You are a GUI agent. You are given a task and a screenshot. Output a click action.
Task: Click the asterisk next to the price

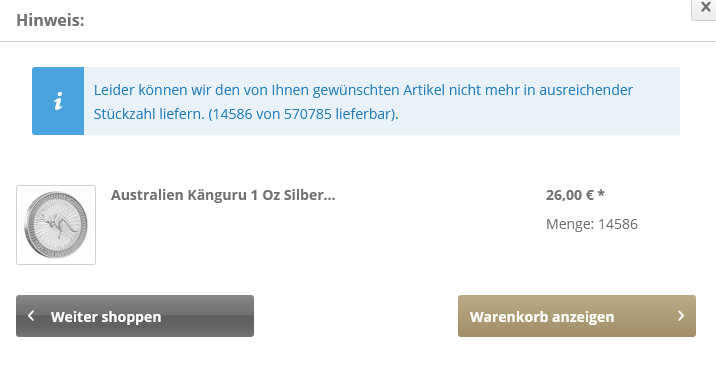pos(601,194)
